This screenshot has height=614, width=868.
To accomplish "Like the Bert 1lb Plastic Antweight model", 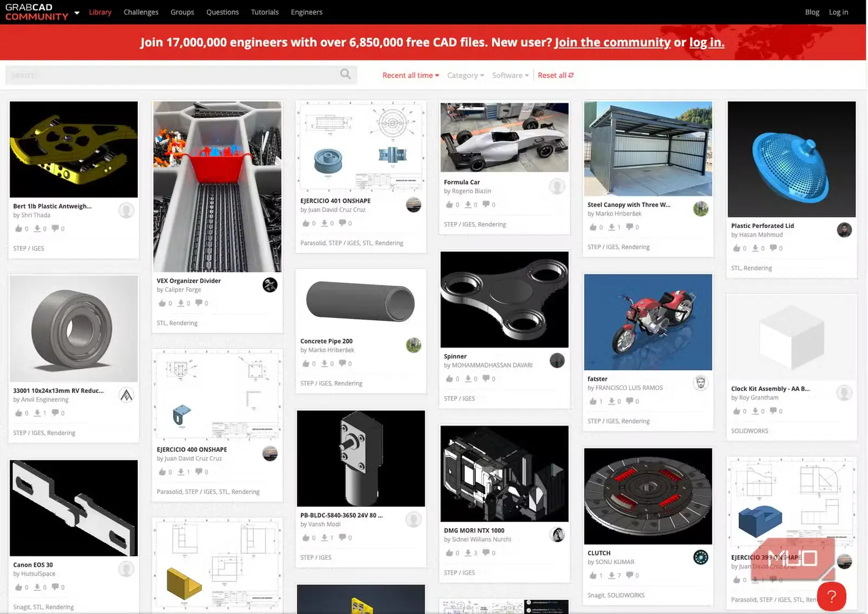I will 18,229.
